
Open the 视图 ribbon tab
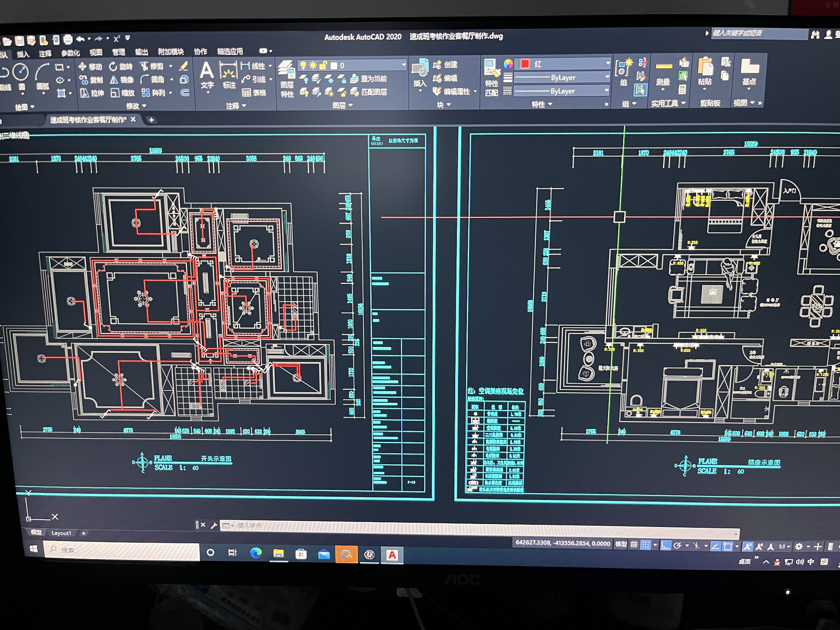click(x=96, y=52)
